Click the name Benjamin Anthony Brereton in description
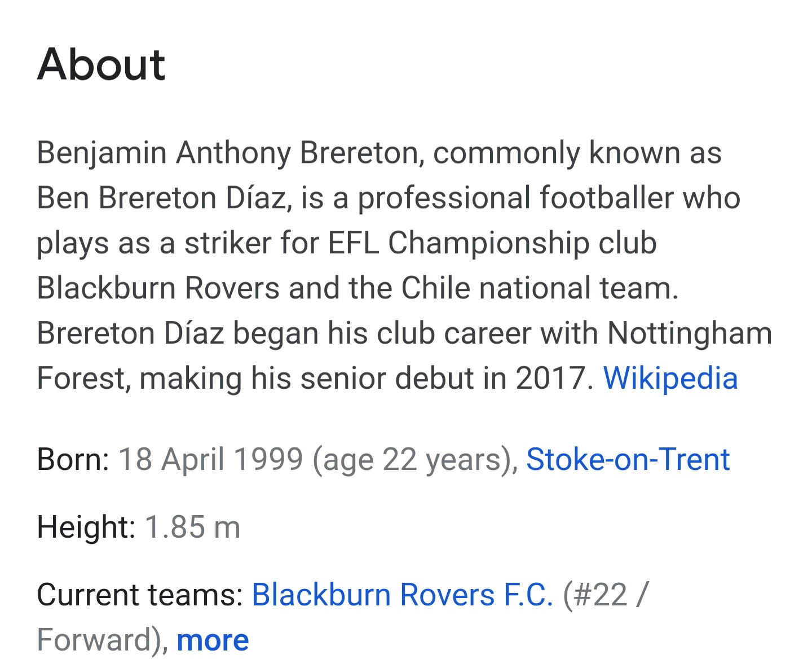This screenshot has width=812, height=668. 227,153
